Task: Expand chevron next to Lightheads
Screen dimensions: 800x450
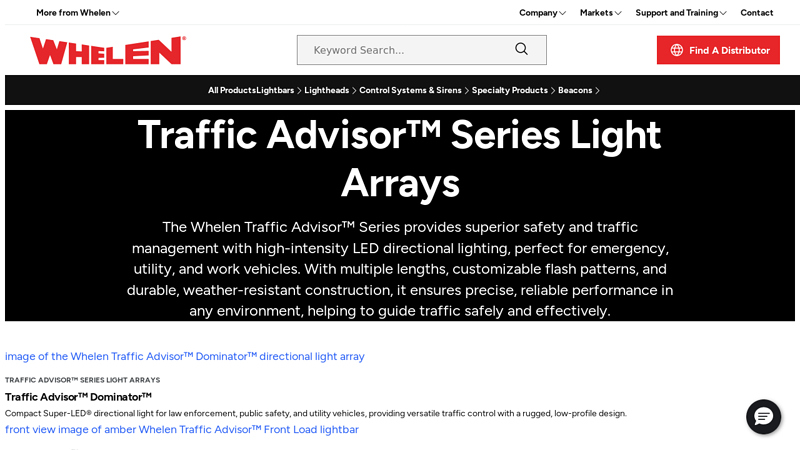Action: [354, 91]
